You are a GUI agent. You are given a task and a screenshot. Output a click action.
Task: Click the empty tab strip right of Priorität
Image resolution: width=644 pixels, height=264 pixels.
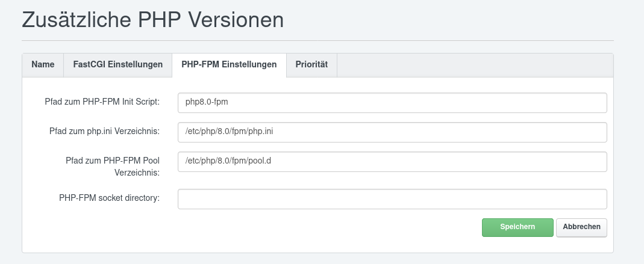click(x=475, y=65)
